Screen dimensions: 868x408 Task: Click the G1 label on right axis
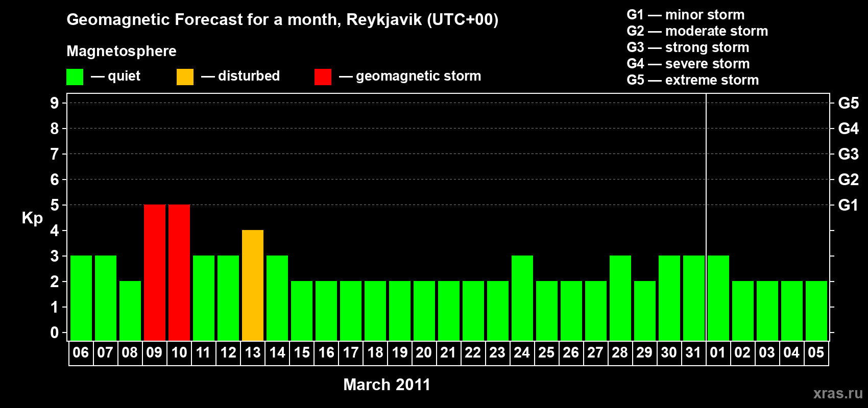pos(849,205)
